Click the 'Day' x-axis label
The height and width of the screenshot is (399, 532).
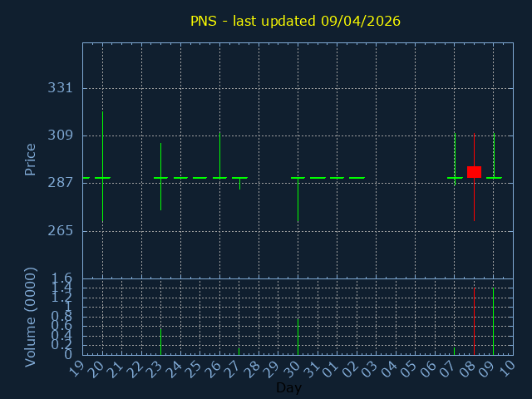(288, 387)
